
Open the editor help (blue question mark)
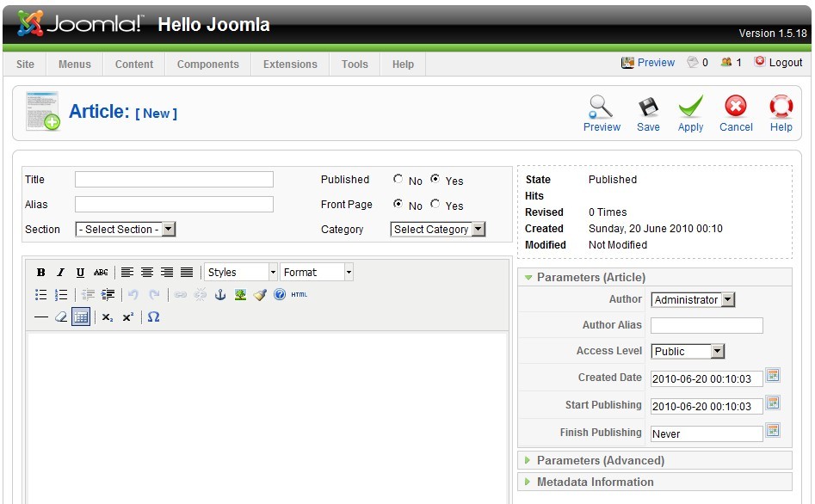tap(280, 295)
